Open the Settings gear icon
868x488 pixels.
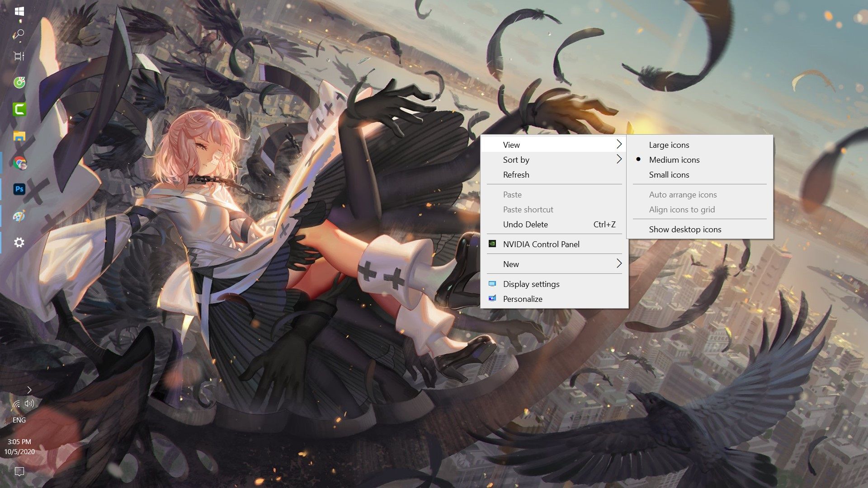coord(19,243)
